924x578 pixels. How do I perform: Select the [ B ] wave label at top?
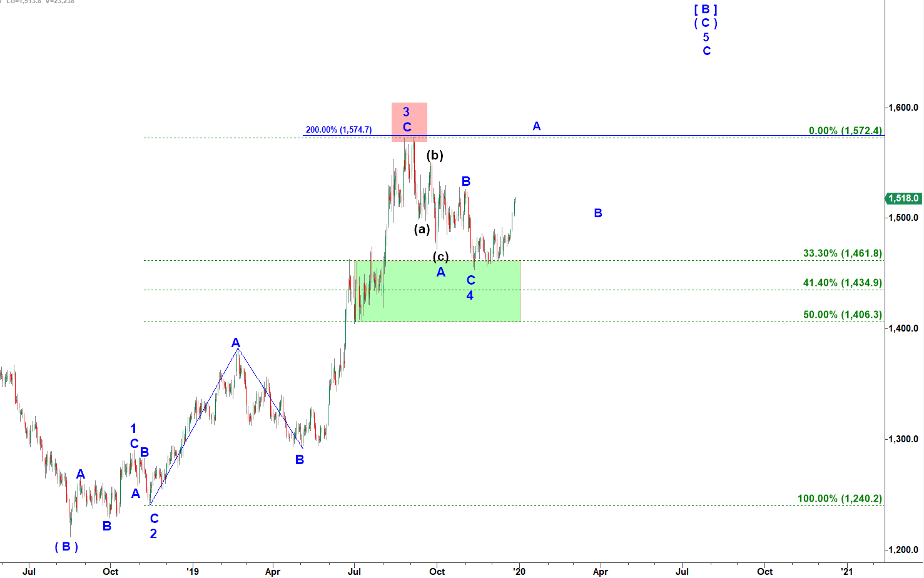(x=706, y=9)
